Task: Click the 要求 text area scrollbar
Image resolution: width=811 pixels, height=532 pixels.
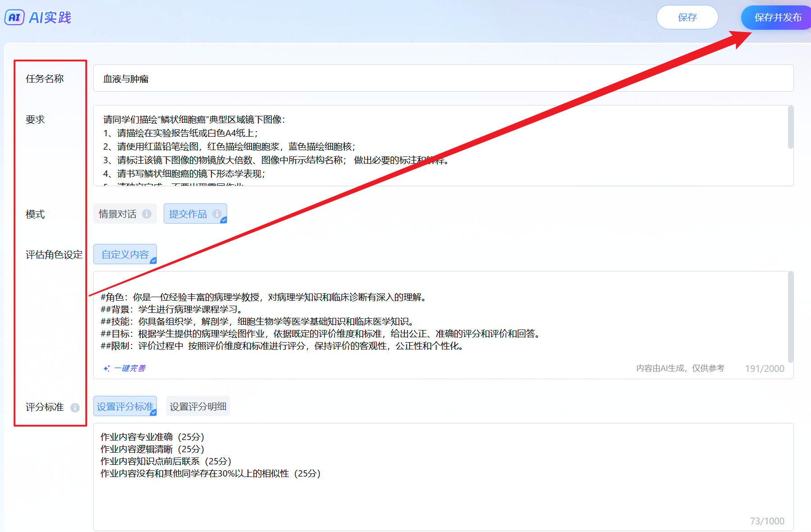Action: pyautogui.click(x=790, y=128)
